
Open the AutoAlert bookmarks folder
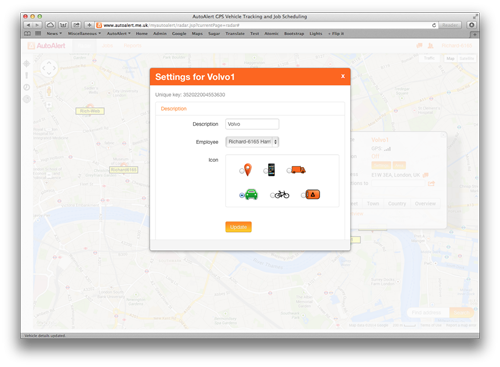coord(119,34)
